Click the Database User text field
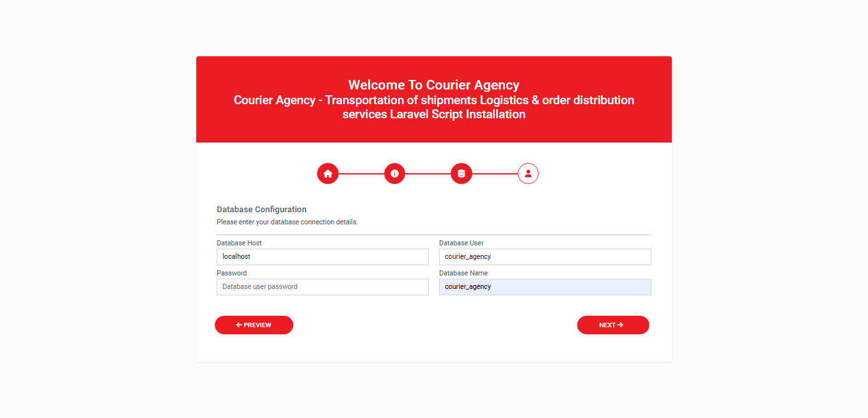The image size is (868, 418). pyautogui.click(x=545, y=257)
